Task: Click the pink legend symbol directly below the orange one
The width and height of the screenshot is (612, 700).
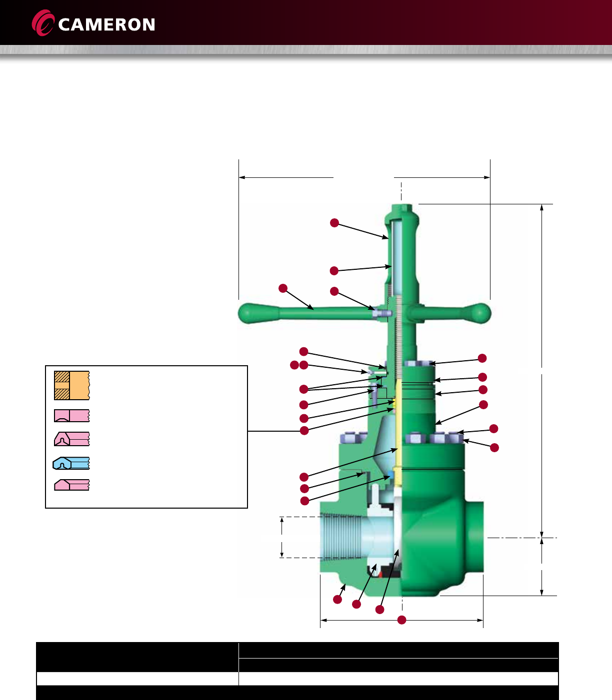Action: point(72,416)
